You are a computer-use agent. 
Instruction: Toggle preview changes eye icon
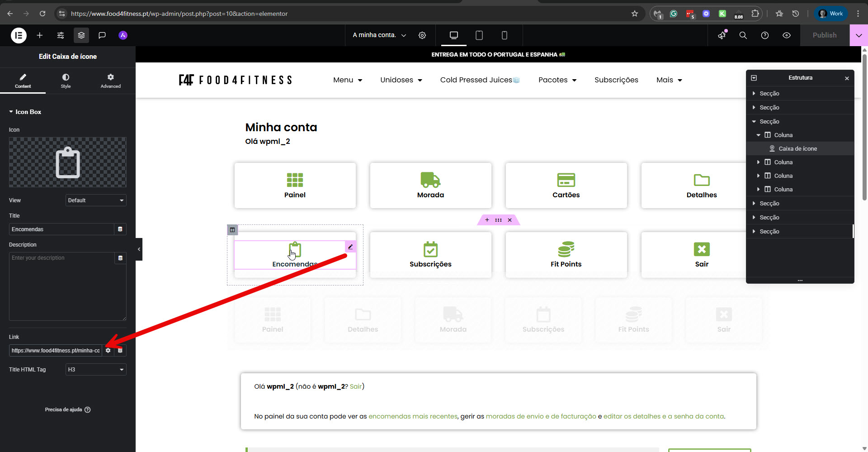pyautogui.click(x=787, y=35)
